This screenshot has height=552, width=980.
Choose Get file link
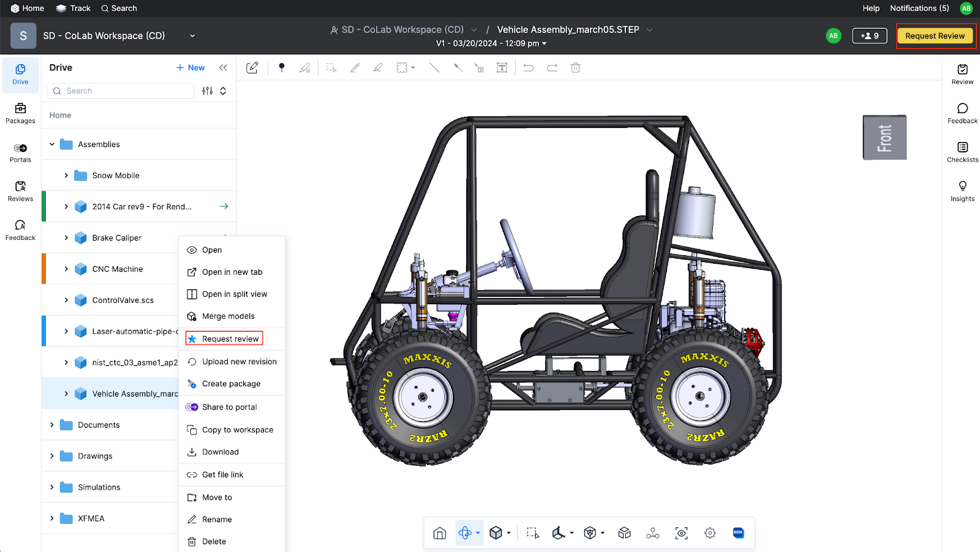click(232, 474)
